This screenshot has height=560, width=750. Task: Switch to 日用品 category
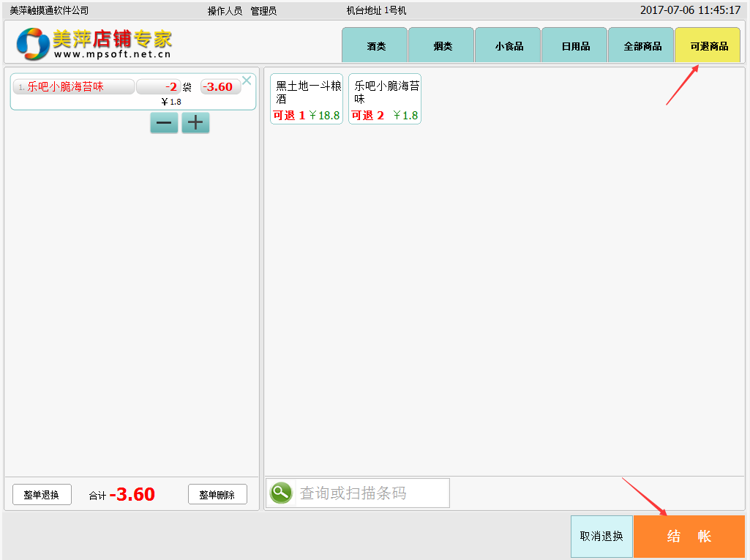[x=574, y=46]
